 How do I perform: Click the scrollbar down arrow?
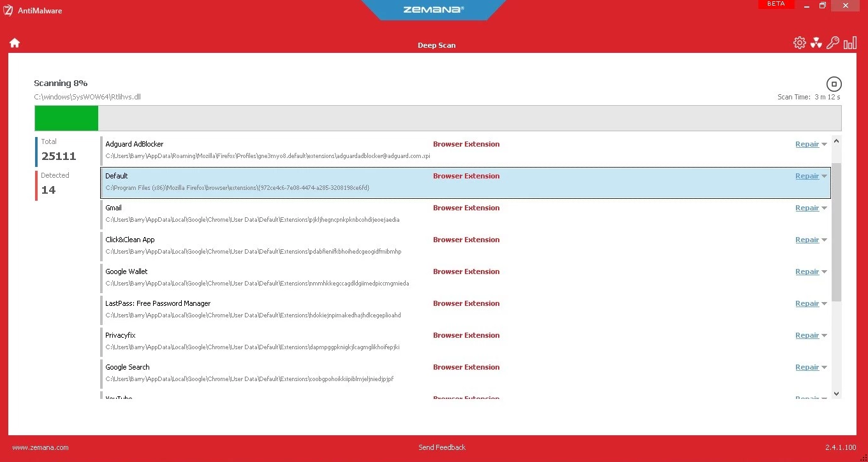(x=836, y=394)
